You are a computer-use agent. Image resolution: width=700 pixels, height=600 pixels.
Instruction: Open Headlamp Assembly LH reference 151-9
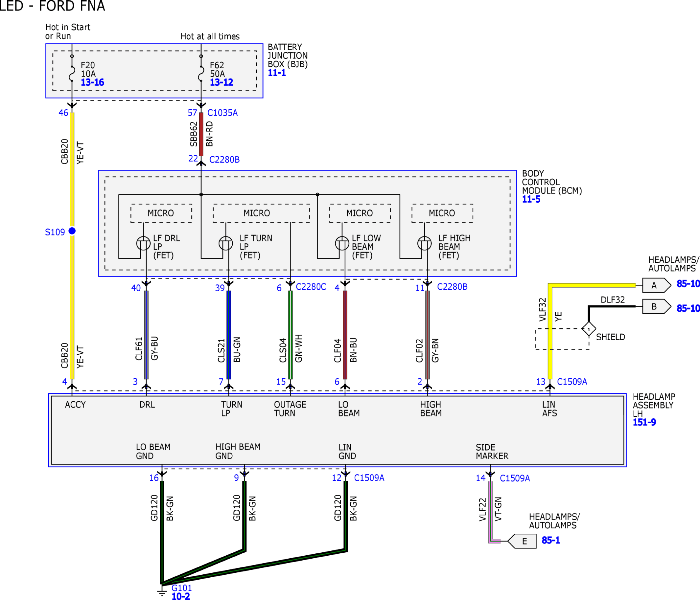tap(644, 422)
